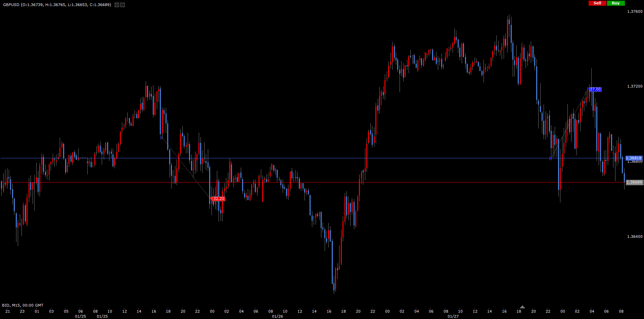Click the gray triangle marker above the time axis
The width and height of the screenshot is (644, 319).
tap(522, 307)
